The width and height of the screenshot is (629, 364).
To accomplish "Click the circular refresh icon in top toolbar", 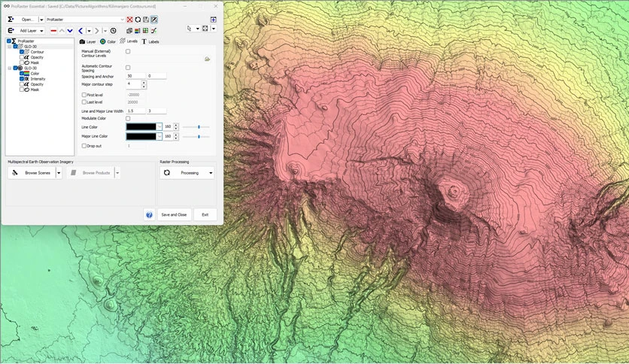I will pyautogui.click(x=138, y=20).
